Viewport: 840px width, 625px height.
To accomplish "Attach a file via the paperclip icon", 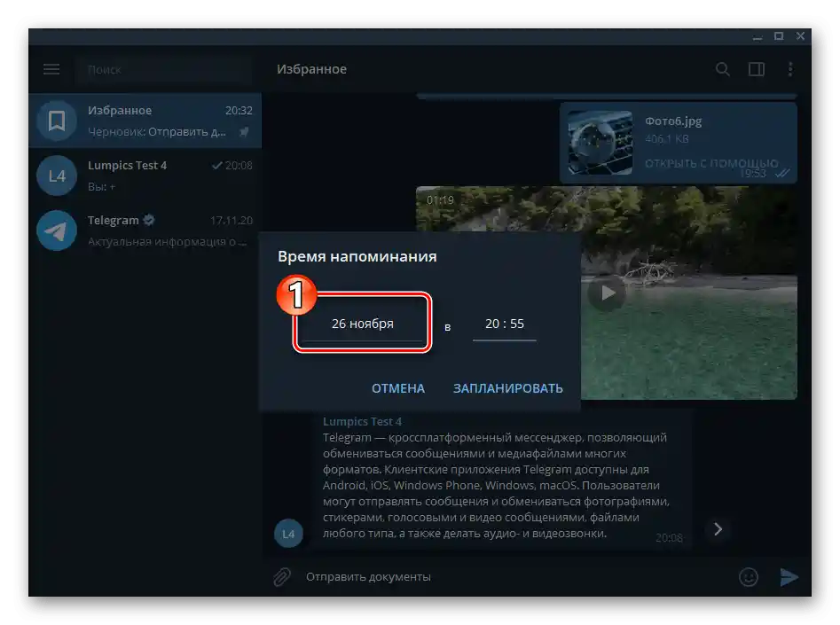I will tap(282, 576).
